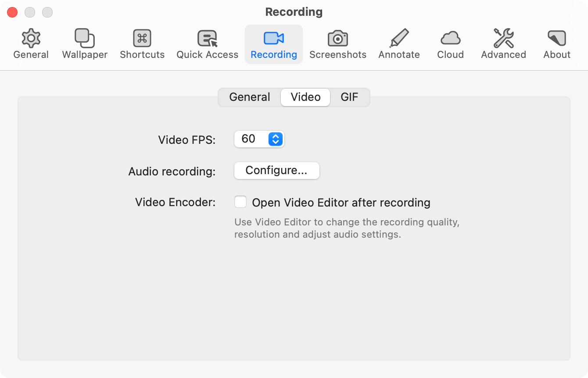Click the blue chevrons on Video FPS
The height and width of the screenshot is (378, 588).
(276, 139)
